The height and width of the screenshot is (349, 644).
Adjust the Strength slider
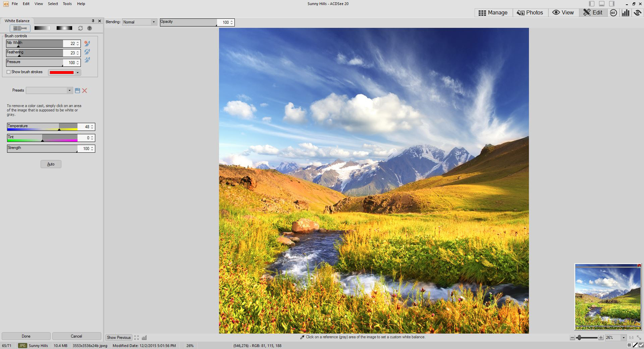click(42, 149)
